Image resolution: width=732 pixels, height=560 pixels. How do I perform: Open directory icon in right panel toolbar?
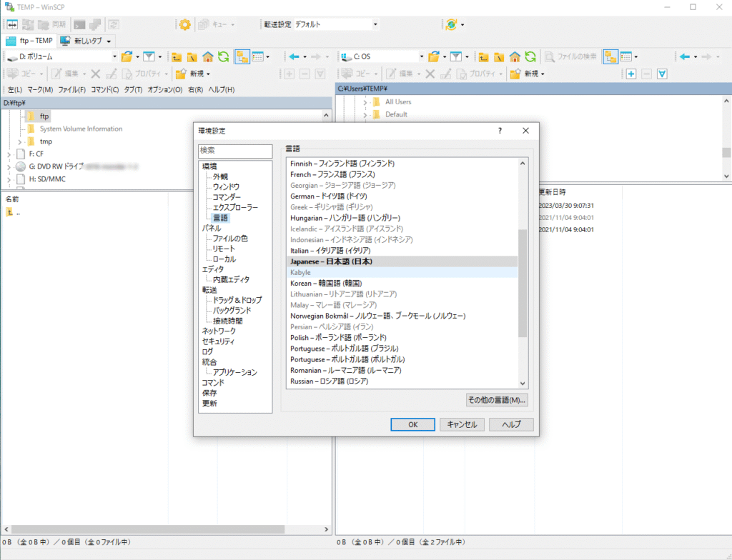434,56
